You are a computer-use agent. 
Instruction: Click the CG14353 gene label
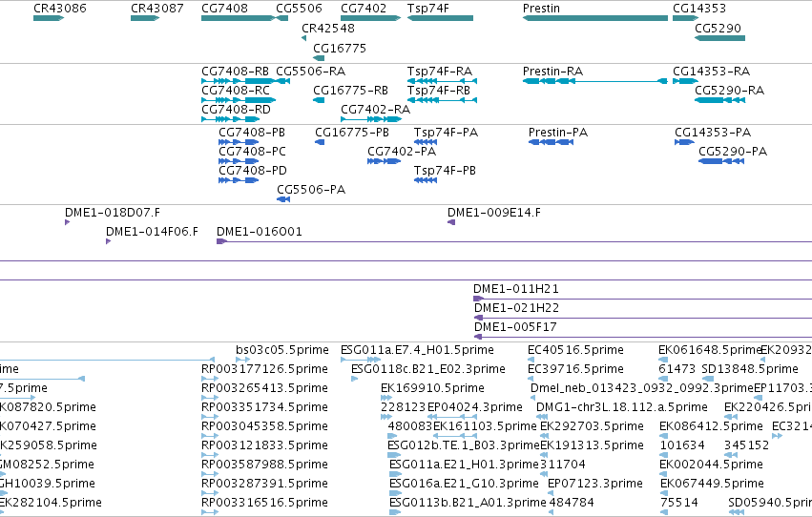[699, 9]
